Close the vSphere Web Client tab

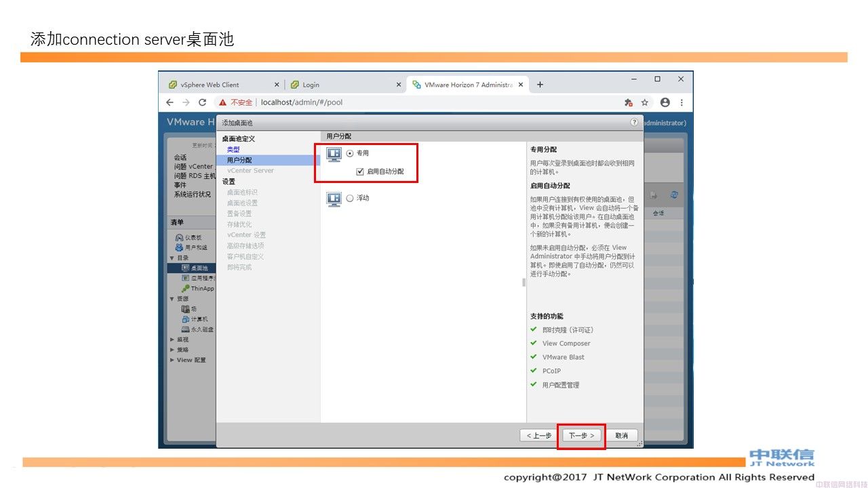(277, 85)
